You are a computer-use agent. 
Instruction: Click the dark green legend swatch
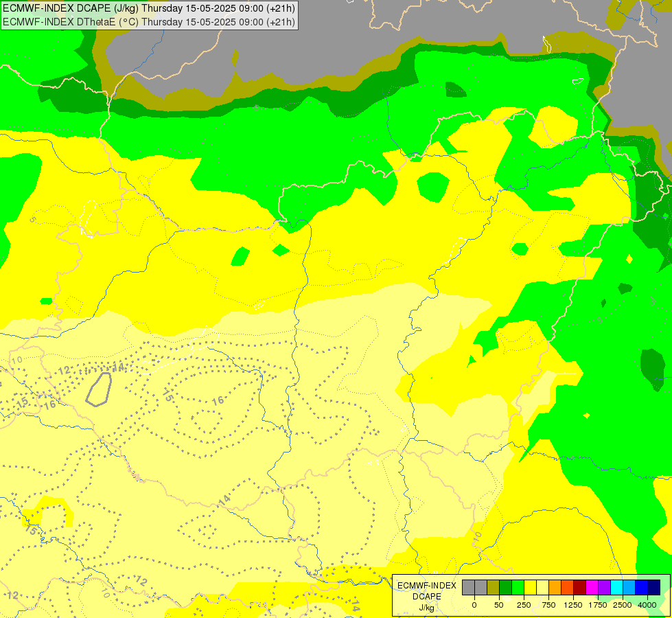coord(505,588)
